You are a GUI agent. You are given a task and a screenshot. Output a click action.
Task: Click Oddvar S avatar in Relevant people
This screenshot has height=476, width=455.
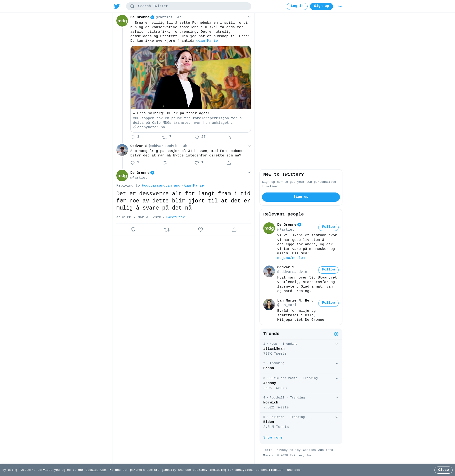point(269,271)
